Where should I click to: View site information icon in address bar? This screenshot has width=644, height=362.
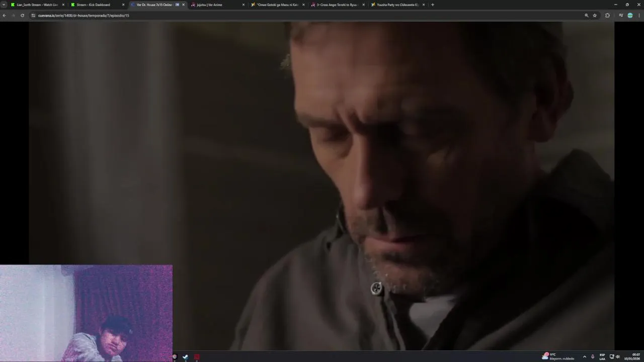(33, 16)
